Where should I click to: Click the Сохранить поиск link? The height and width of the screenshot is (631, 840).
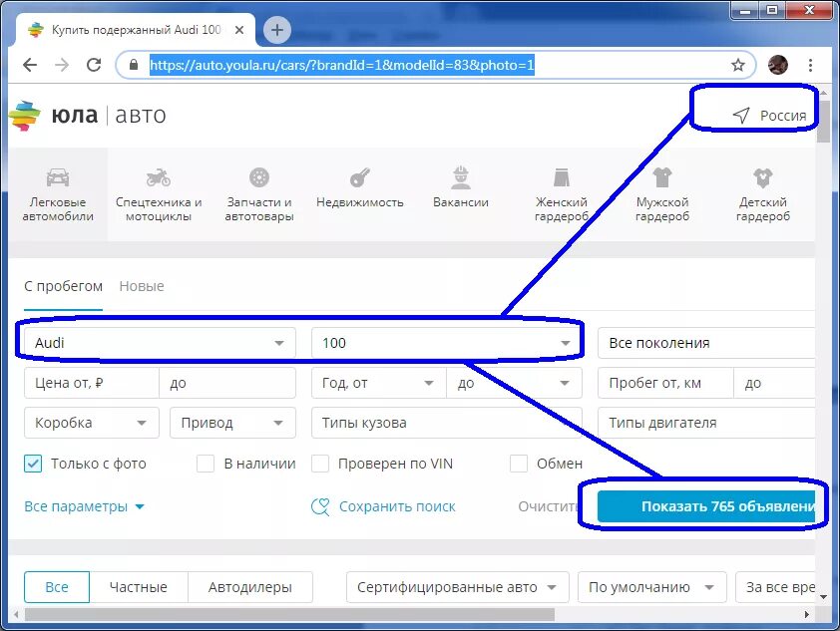pyautogui.click(x=397, y=506)
